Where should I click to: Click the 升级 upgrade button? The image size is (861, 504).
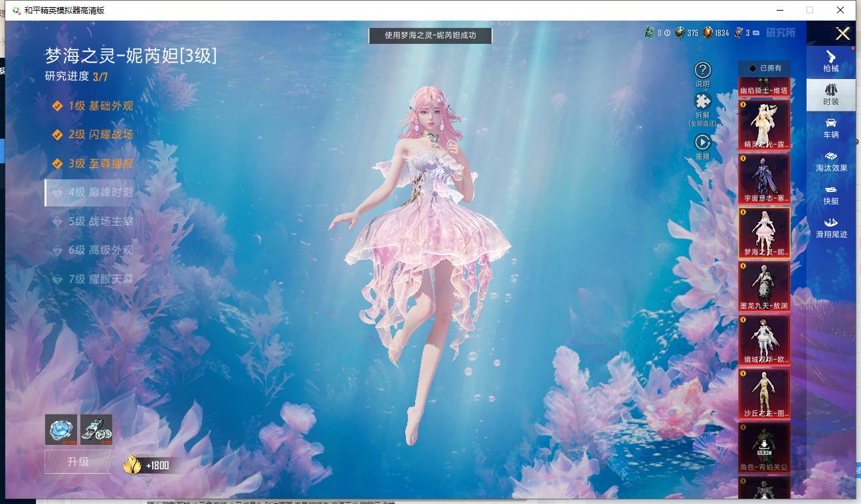(78, 462)
